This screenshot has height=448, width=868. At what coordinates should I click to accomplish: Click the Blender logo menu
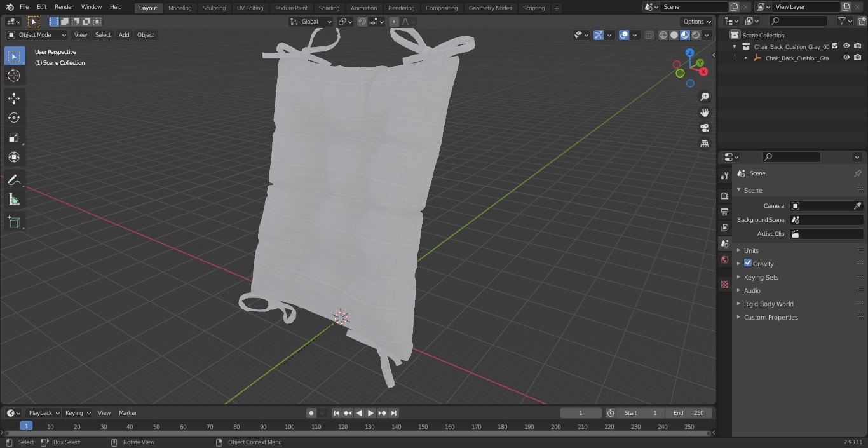[x=10, y=7]
